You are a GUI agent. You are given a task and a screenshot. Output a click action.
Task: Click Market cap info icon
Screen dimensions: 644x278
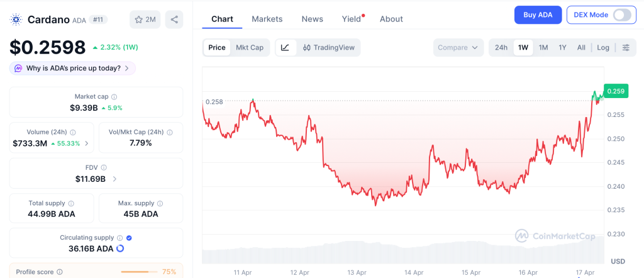114,97
